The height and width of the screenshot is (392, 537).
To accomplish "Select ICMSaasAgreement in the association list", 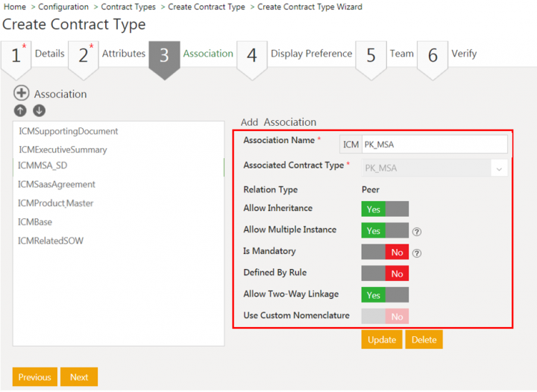I will pyautogui.click(x=57, y=184).
